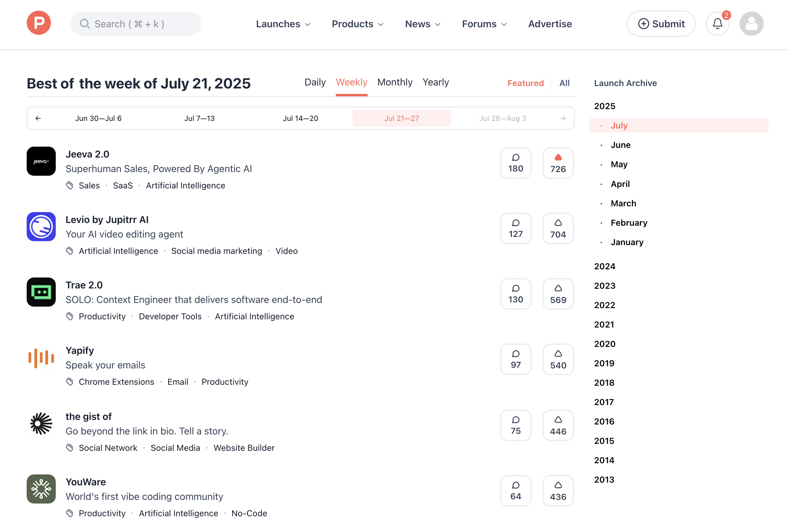788x532 pixels.
Task: Switch to the Yearly tab
Action: coord(436,82)
